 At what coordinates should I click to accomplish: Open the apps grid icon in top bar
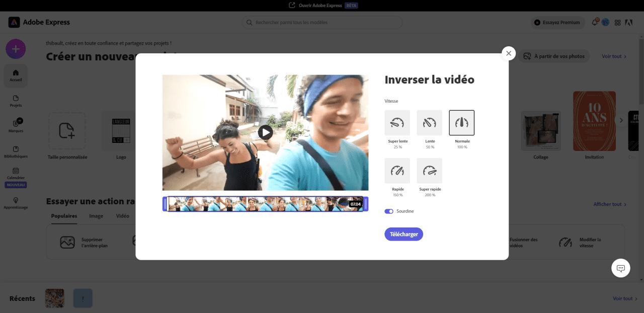(618, 22)
